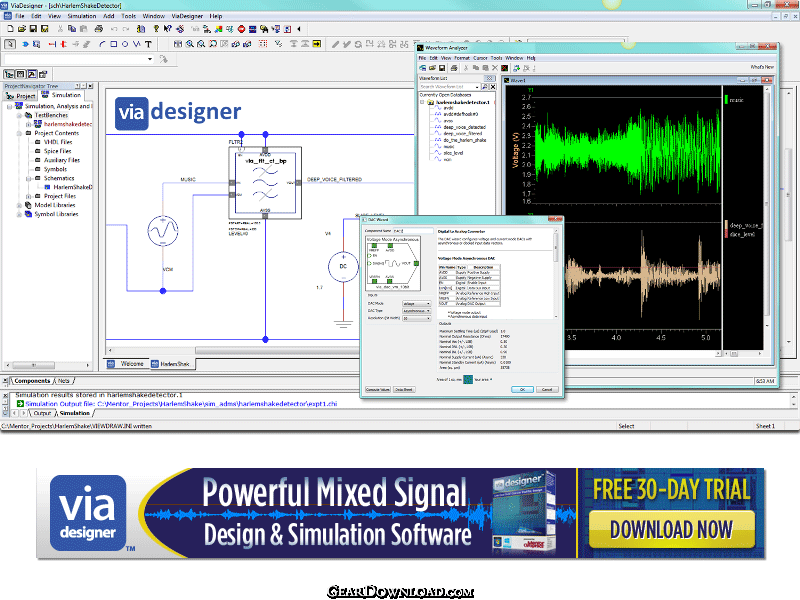Select Spice Files in project tree

tap(57, 151)
